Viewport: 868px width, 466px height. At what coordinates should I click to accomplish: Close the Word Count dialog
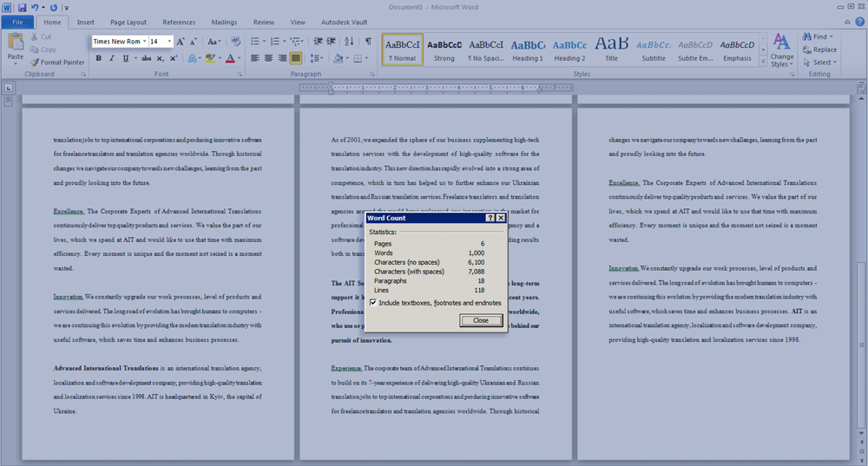pos(481,320)
